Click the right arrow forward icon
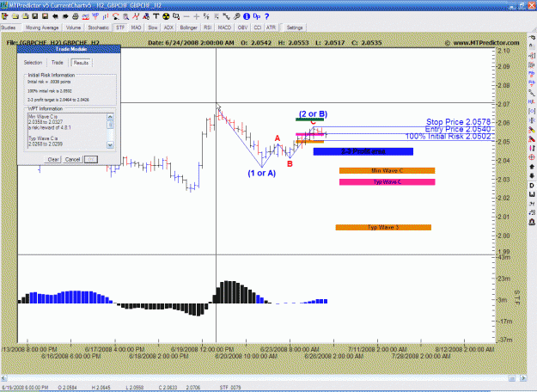 point(65,16)
